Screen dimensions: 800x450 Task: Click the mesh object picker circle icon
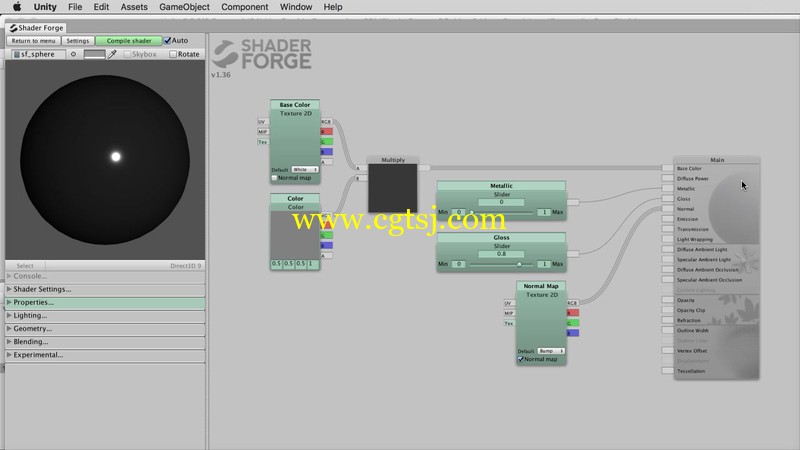[x=73, y=54]
